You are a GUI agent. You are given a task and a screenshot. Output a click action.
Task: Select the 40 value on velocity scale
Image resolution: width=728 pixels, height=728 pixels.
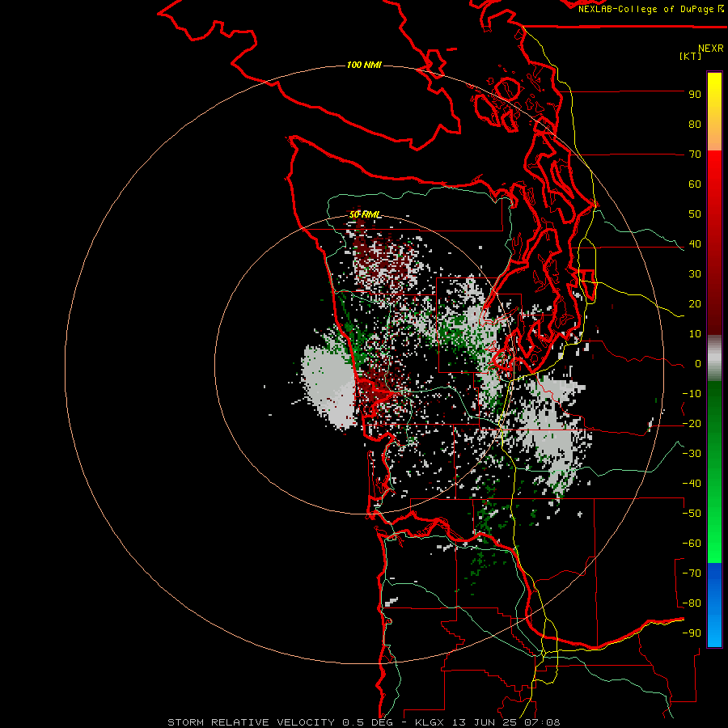click(695, 244)
